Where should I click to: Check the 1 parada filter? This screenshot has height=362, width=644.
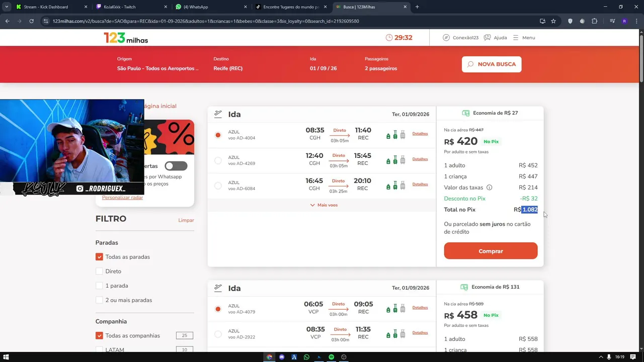point(99,286)
